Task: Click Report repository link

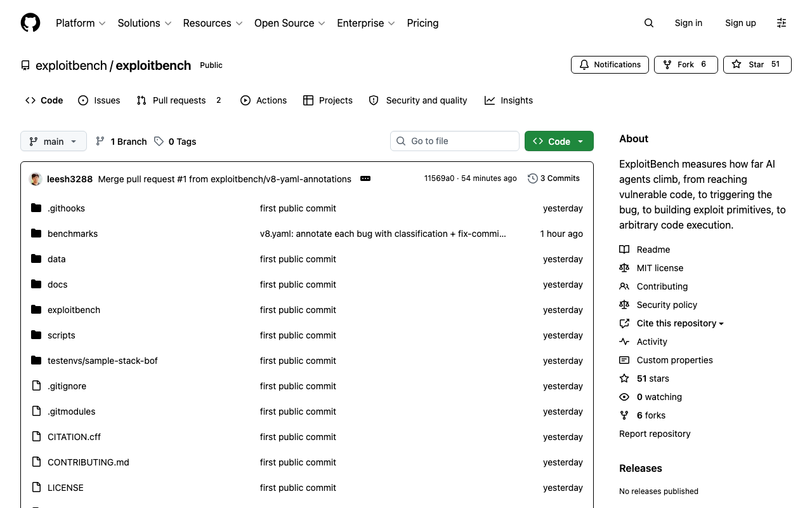Action: pos(655,434)
